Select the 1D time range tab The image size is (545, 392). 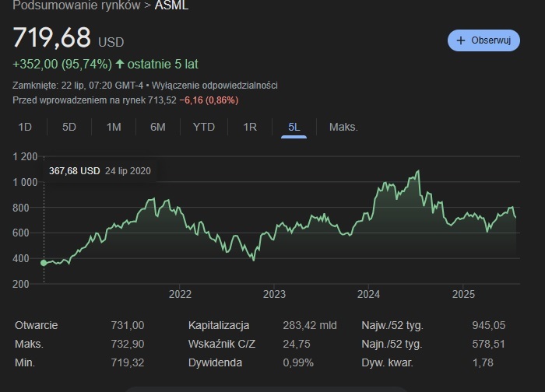coord(25,127)
